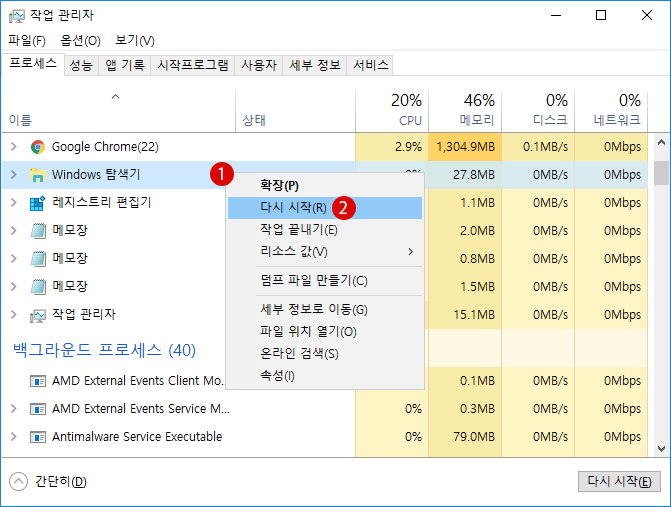This screenshot has height=507, width=671.
Task: Click the Antimalware Service Executable icon
Action: 38,437
